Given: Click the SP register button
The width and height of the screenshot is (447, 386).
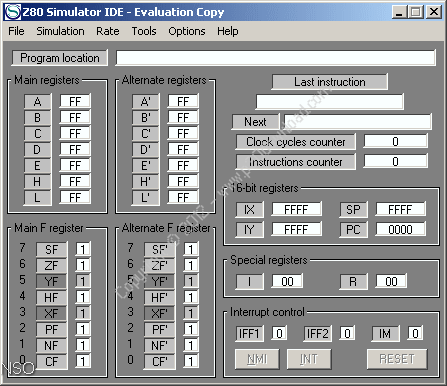Looking at the screenshot, I should coord(353,210).
